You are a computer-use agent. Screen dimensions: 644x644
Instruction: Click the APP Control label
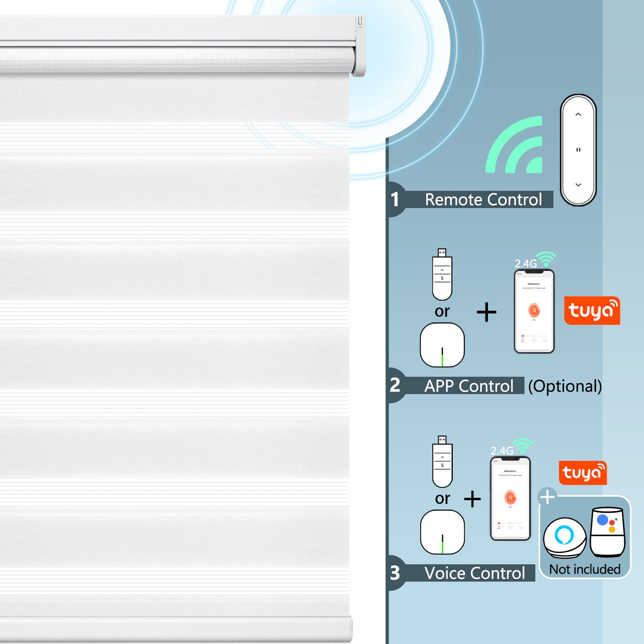pyautogui.click(x=469, y=386)
